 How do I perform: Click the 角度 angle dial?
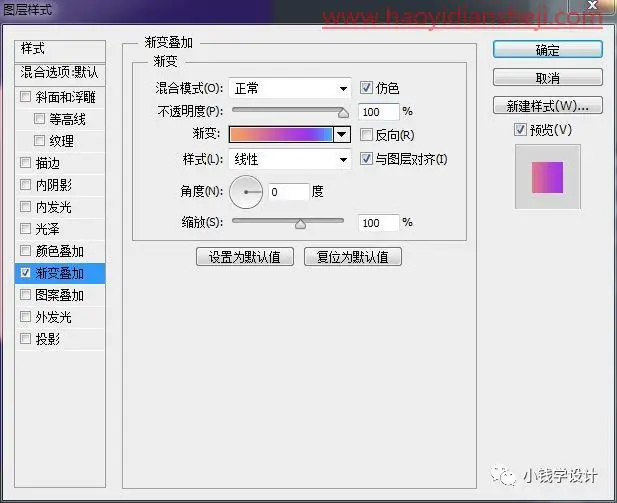(x=246, y=192)
